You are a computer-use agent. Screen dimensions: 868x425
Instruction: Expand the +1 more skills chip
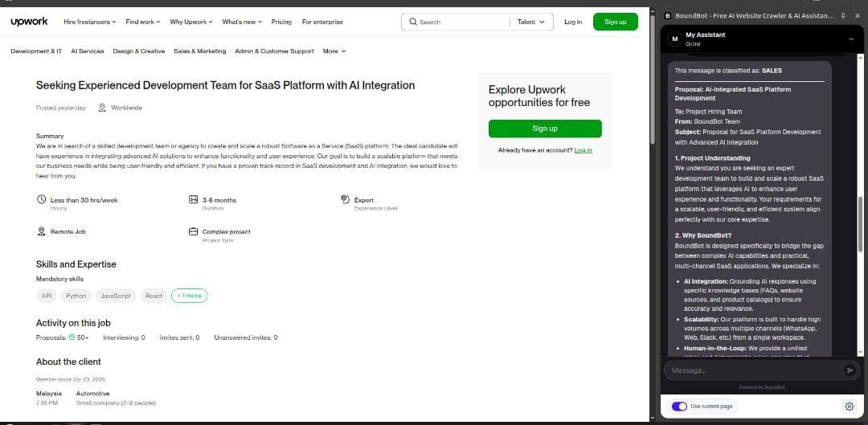(x=190, y=296)
